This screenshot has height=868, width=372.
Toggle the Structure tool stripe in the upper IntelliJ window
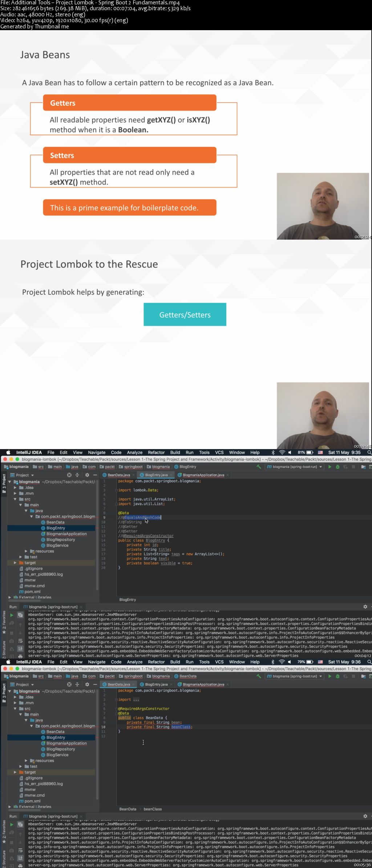tap(4, 649)
